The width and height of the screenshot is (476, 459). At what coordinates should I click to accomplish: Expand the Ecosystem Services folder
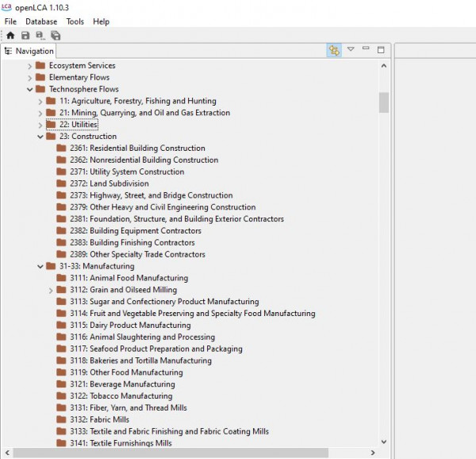tap(30, 66)
